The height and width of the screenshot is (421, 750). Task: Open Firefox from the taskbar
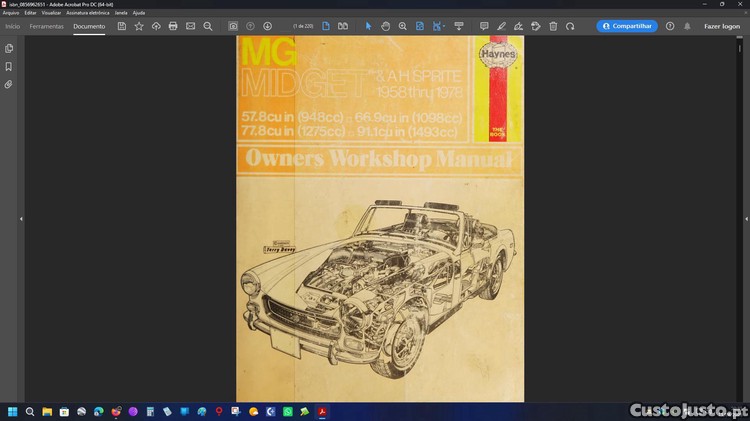116,411
